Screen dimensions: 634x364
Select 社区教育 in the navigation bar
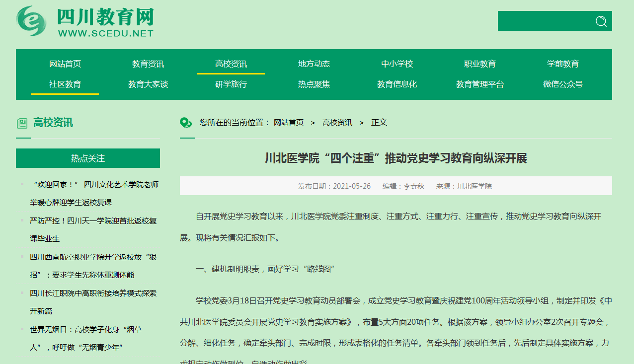point(65,84)
